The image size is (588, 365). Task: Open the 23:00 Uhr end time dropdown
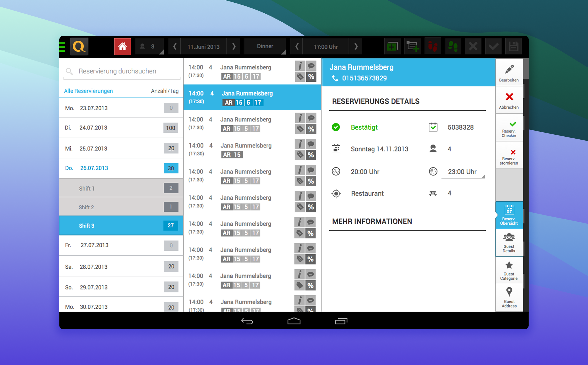click(463, 172)
